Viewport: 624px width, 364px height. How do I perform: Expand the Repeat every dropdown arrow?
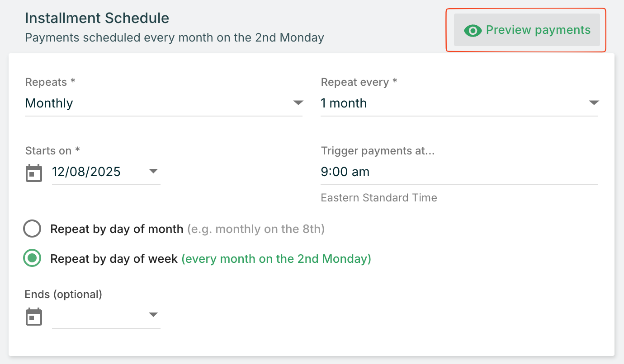[x=594, y=103]
